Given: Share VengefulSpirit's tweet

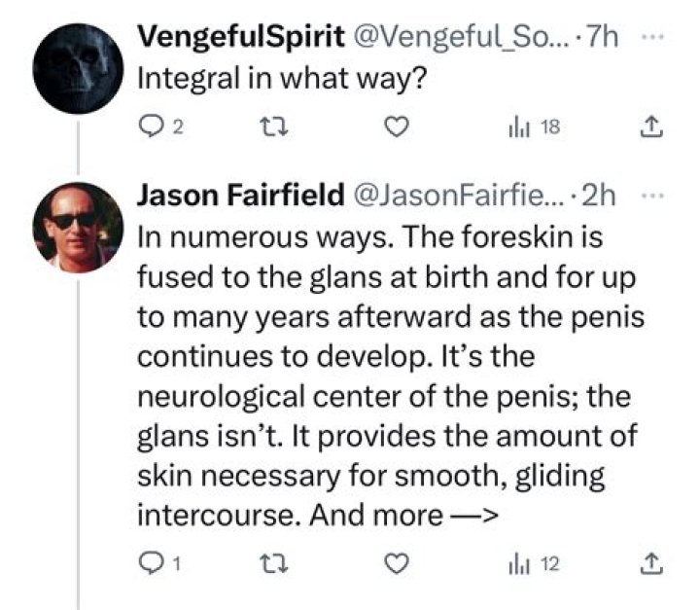Looking at the screenshot, I should pos(653,126).
